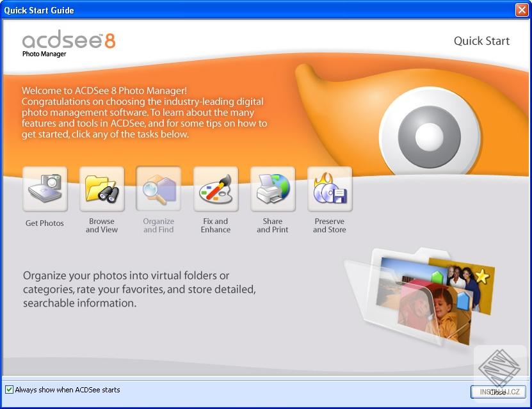Select the Share and Print printer icon
Image resolution: width=532 pixels, height=409 pixels.
(x=273, y=189)
